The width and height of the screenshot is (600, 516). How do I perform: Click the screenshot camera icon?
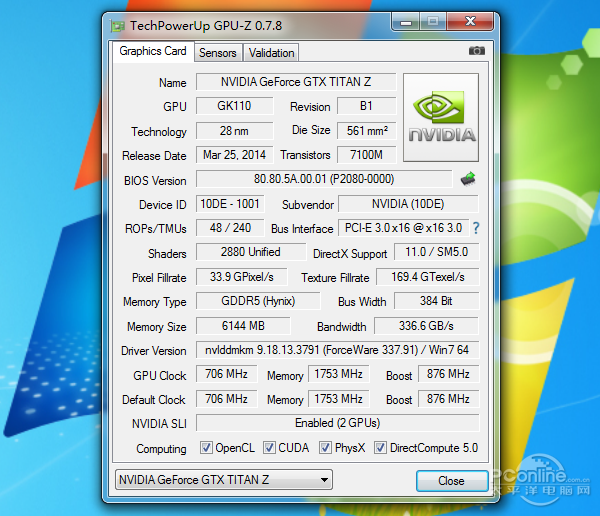477,51
